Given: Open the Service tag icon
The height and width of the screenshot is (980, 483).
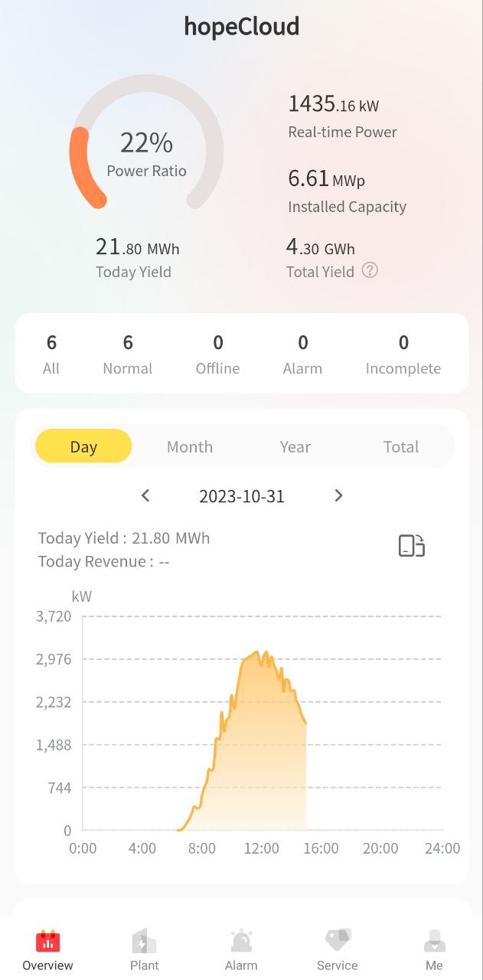Looking at the screenshot, I should tap(337, 940).
